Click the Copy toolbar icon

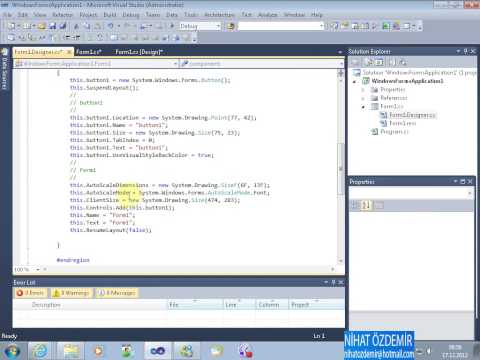click(x=87, y=26)
